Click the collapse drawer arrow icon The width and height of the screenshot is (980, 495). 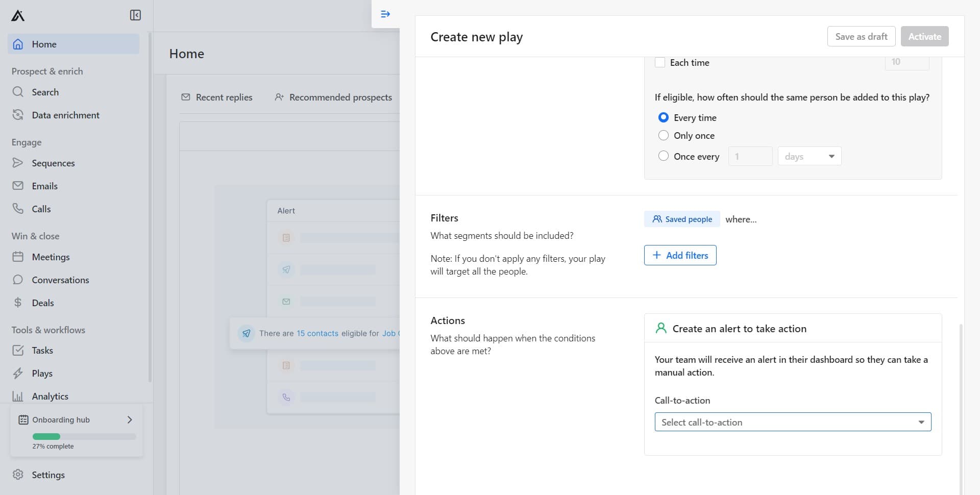385,14
